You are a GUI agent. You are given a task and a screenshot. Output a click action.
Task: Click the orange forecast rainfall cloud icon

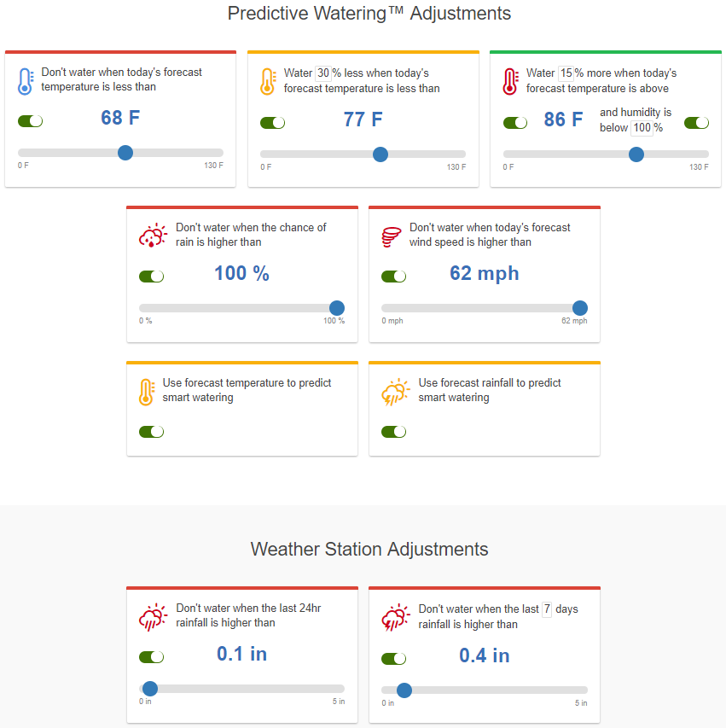pyautogui.click(x=396, y=392)
